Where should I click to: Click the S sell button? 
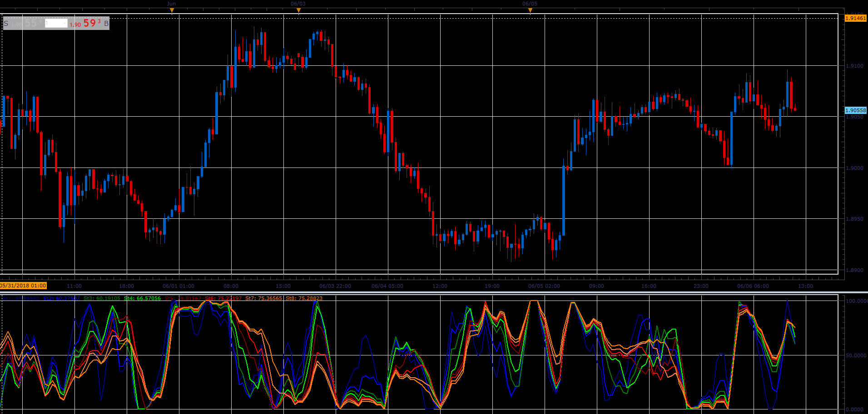coord(6,24)
